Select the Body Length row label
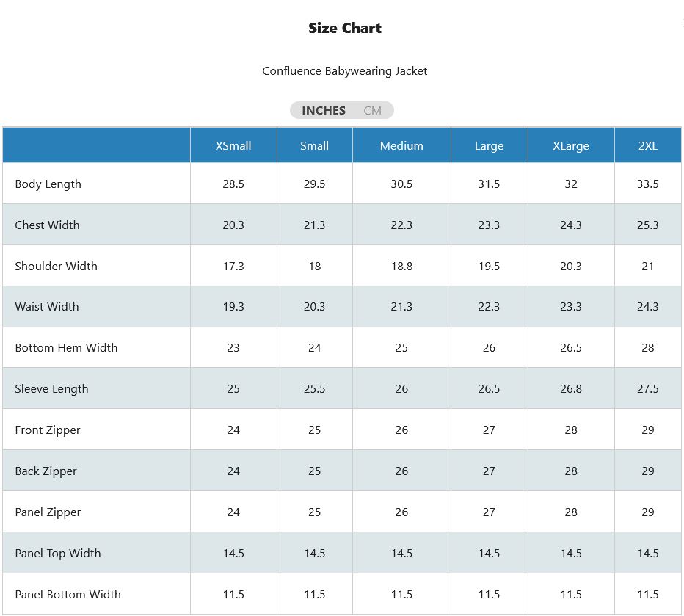 click(48, 184)
